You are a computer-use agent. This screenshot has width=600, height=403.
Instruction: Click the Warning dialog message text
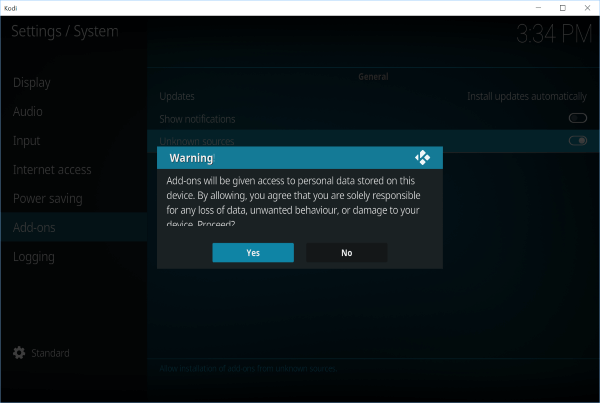pos(297,197)
